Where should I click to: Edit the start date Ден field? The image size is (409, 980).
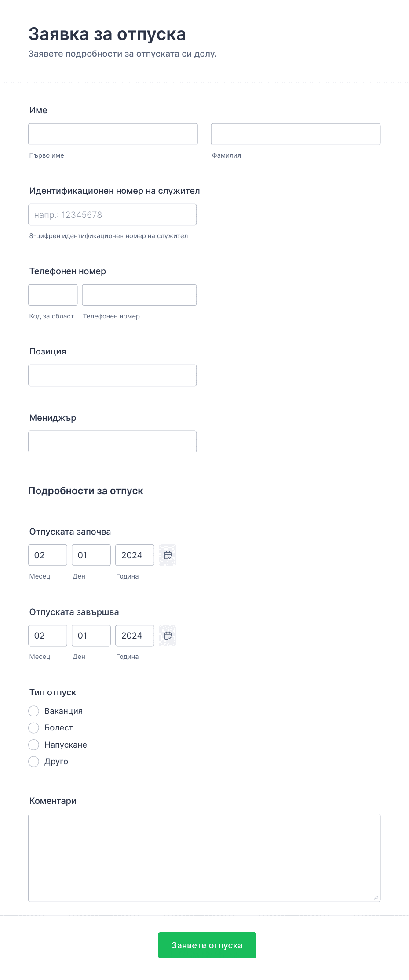91,555
